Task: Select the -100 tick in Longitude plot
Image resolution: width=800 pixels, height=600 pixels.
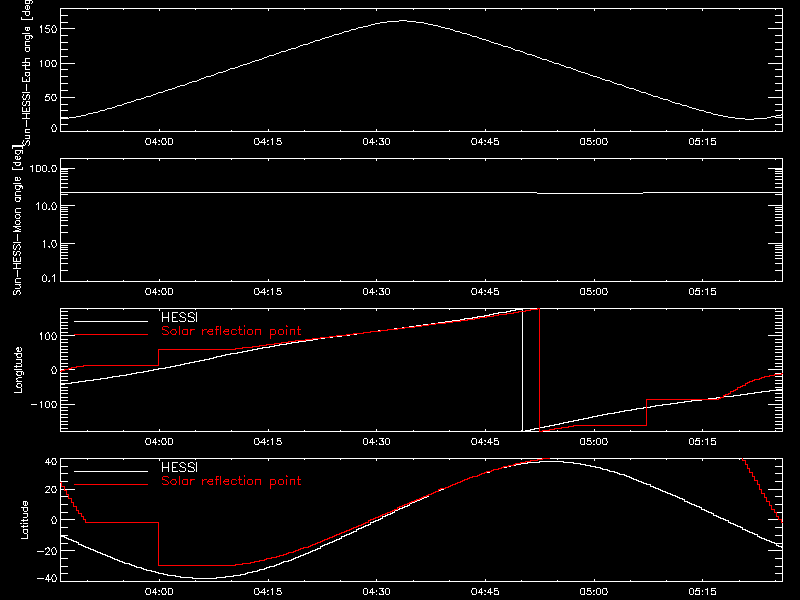Action: (44, 405)
